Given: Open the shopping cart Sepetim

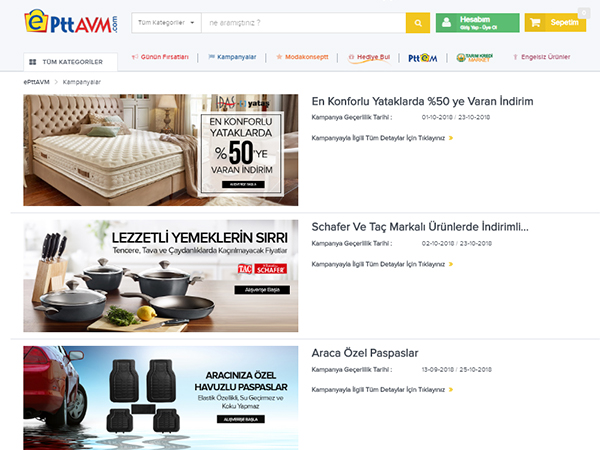Looking at the screenshot, I should [x=555, y=23].
